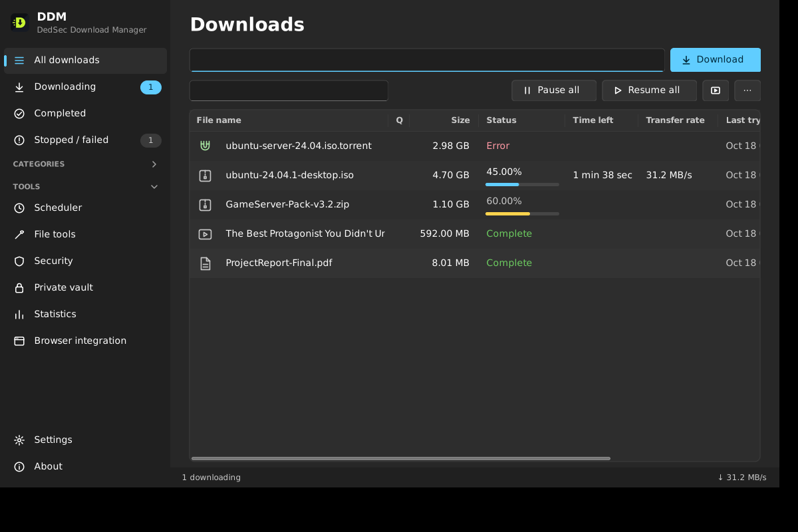The width and height of the screenshot is (798, 532).
Task: Open the Downloading sidebar item
Action: (85, 87)
